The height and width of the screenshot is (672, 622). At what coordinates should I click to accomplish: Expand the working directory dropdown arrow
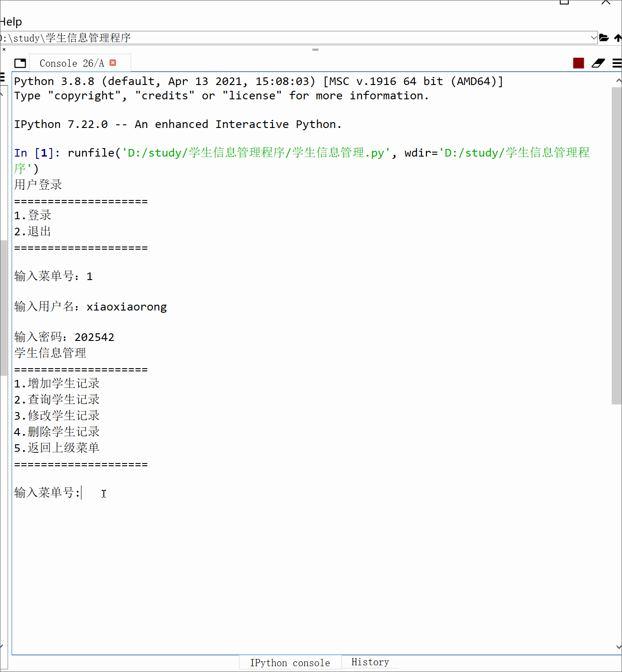tap(593, 38)
